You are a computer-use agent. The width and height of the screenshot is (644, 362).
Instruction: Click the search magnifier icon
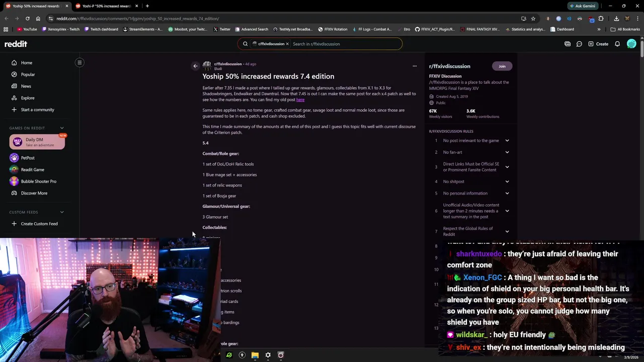click(x=245, y=44)
